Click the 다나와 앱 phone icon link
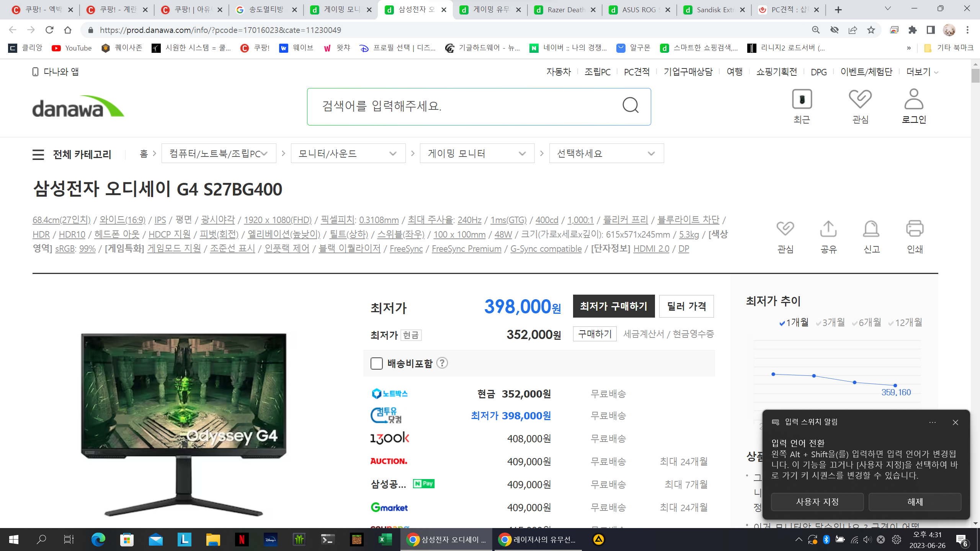Viewport: 980px width, 551px height. 56,72
